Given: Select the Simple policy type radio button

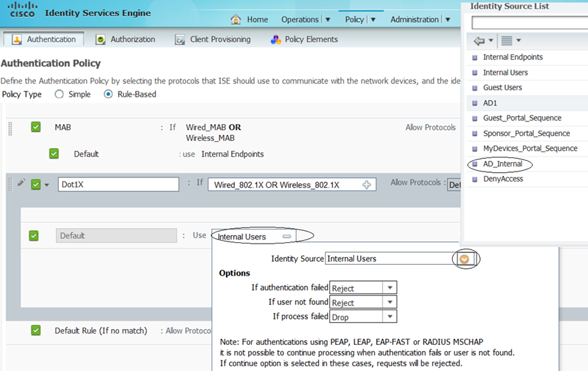Looking at the screenshot, I should pyautogui.click(x=59, y=94).
